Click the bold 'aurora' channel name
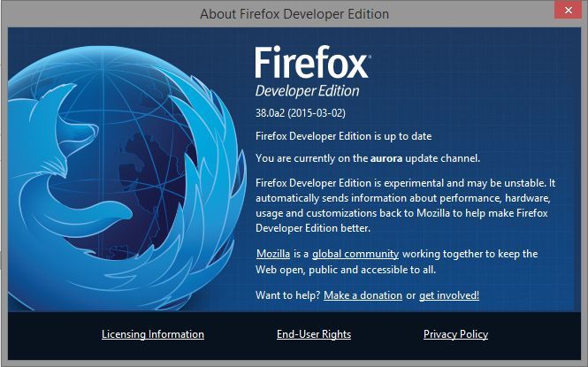The image size is (588, 367). 386,158
